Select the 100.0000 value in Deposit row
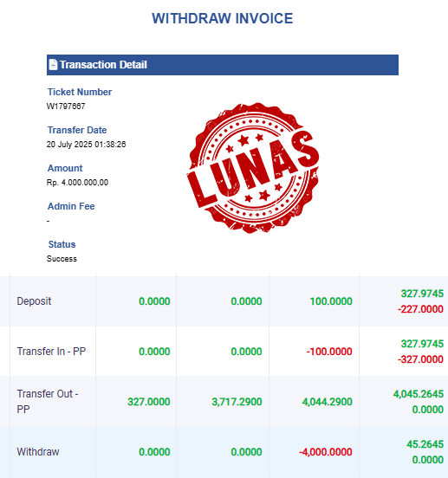 point(331,301)
